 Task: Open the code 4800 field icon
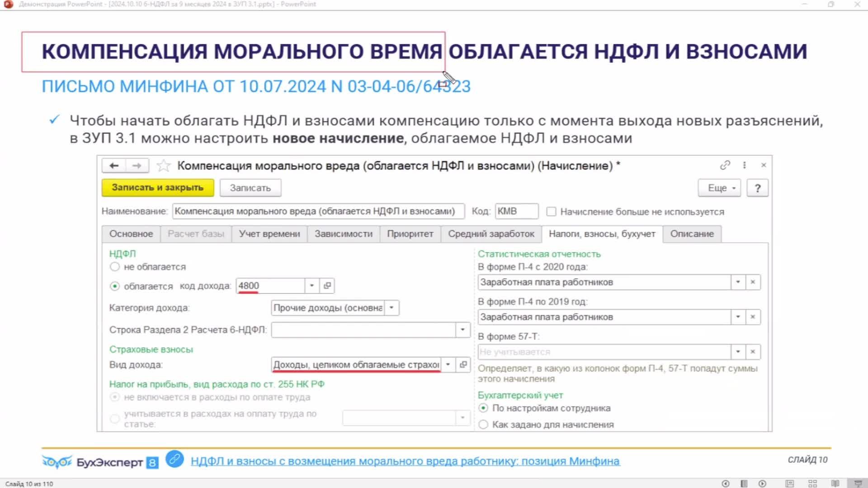click(327, 286)
